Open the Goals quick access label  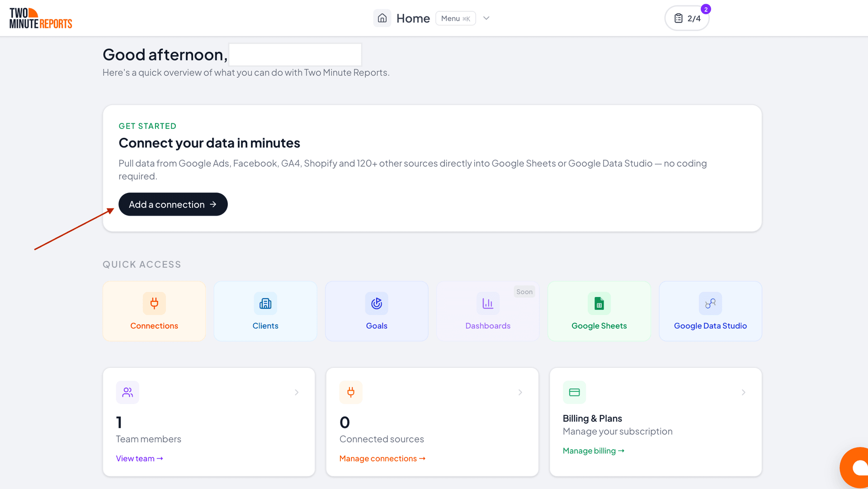(377, 326)
